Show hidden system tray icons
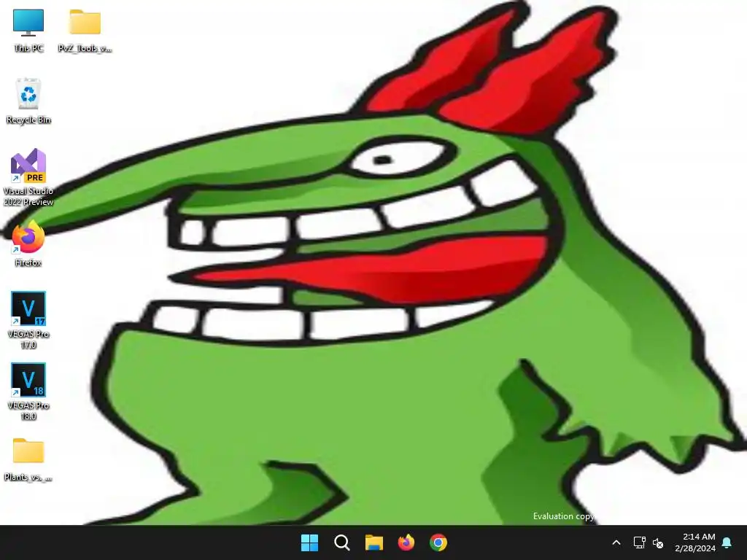747x560 pixels. [x=616, y=542]
